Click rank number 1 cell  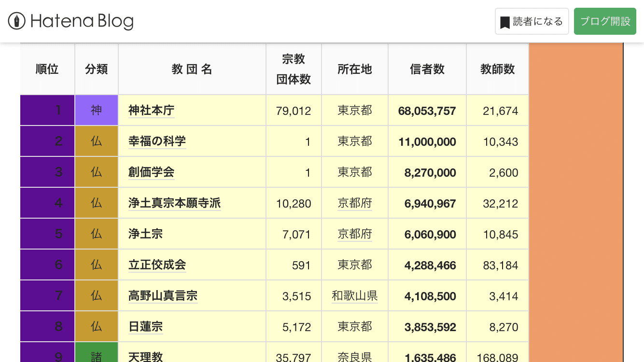(47, 111)
